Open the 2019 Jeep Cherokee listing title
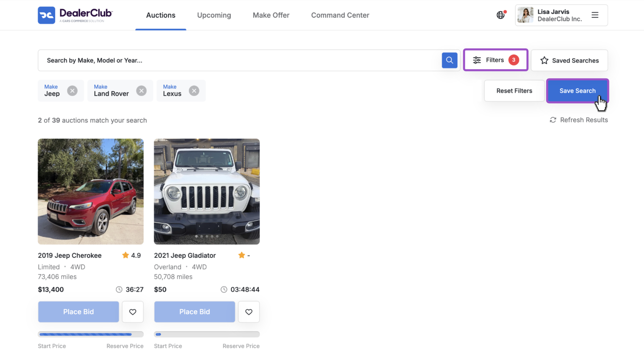The height and width of the screenshot is (363, 644). click(70, 255)
